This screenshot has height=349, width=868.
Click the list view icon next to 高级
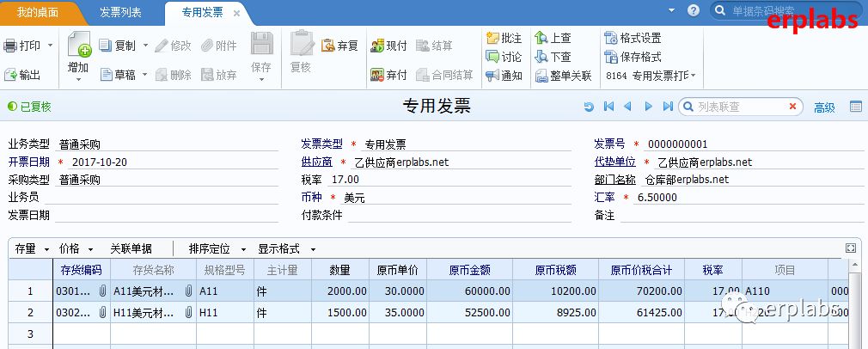(x=855, y=107)
